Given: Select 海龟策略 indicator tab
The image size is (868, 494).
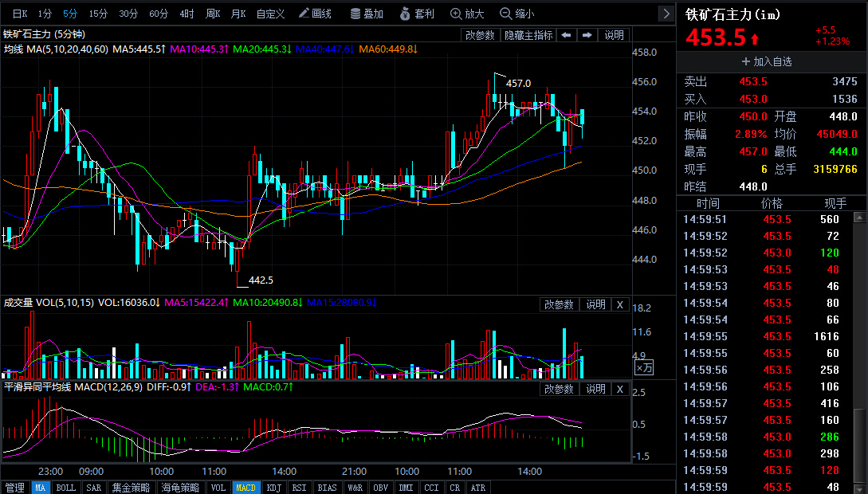Looking at the screenshot, I should tap(180, 488).
